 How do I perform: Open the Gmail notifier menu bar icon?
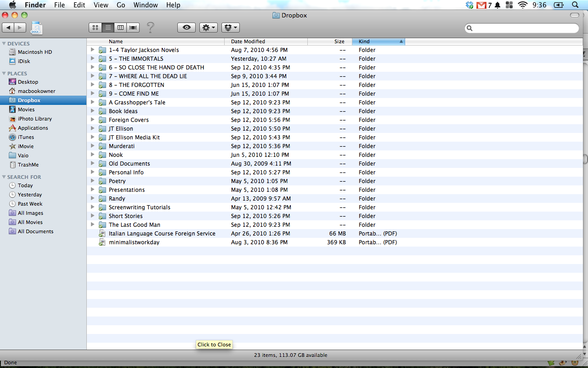481,5
